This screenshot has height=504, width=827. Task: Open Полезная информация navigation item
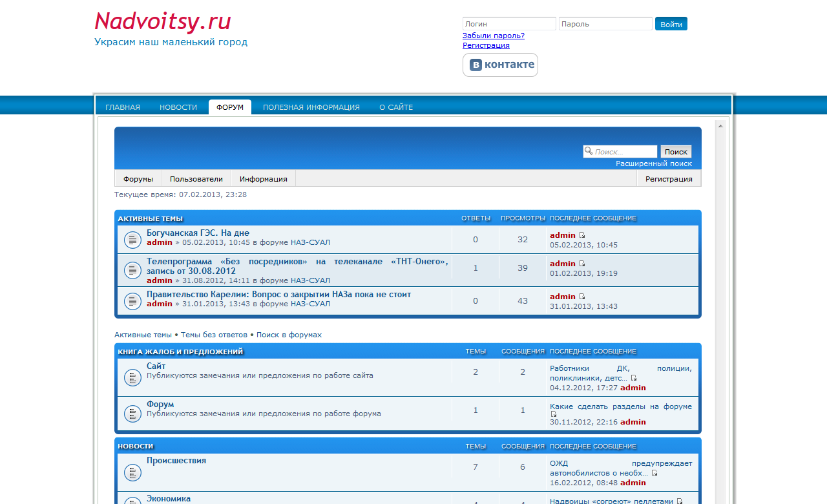pyautogui.click(x=311, y=107)
